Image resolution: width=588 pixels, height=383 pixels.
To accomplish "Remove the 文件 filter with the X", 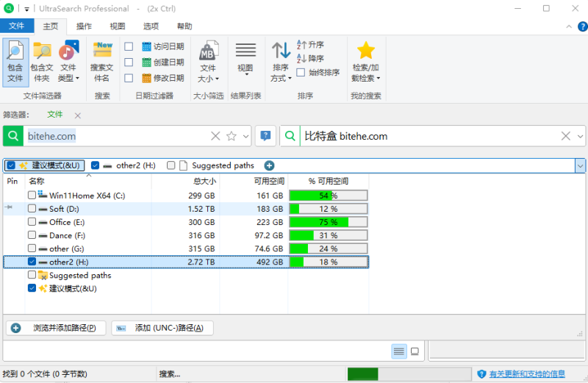I will [x=78, y=115].
